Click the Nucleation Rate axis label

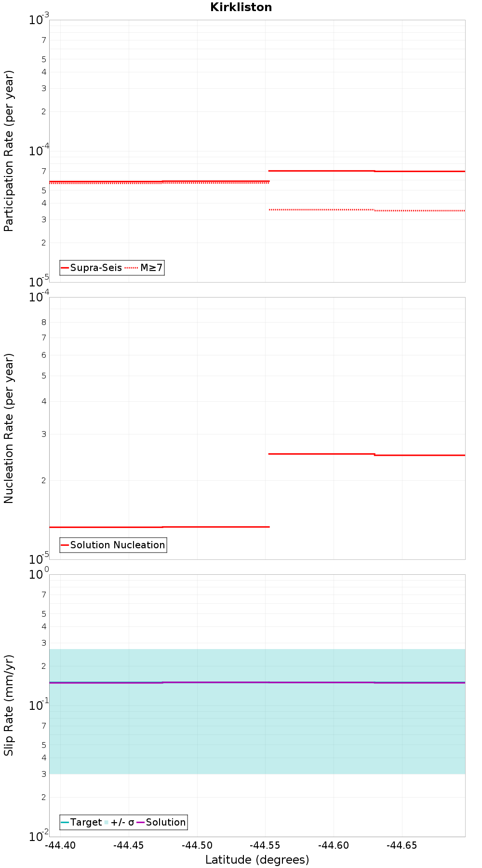pos(9,429)
